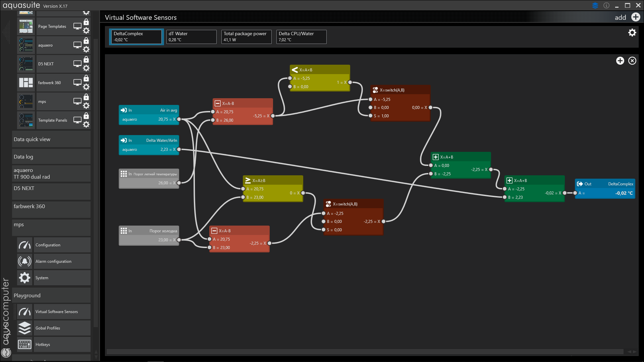Open the Configuration entry
The width and height of the screenshot is (644, 362).
click(x=48, y=245)
